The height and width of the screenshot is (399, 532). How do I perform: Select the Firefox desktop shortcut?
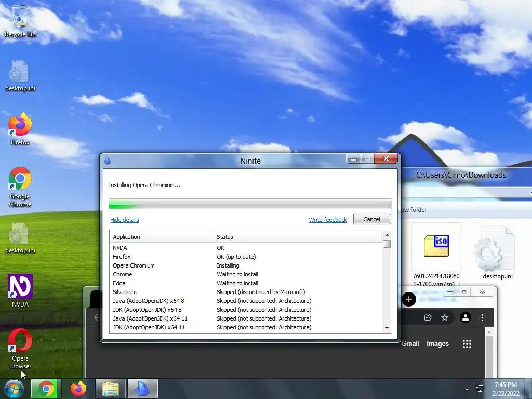coord(20,129)
